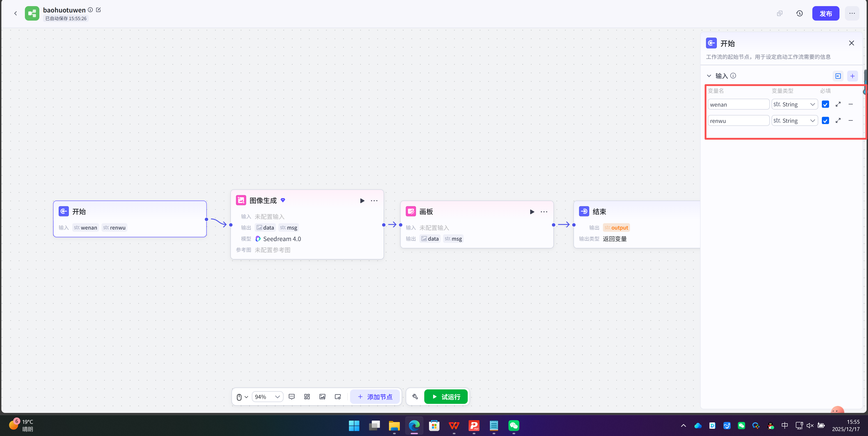
Task: Uncheck the required box for renwu
Action: (825, 120)
